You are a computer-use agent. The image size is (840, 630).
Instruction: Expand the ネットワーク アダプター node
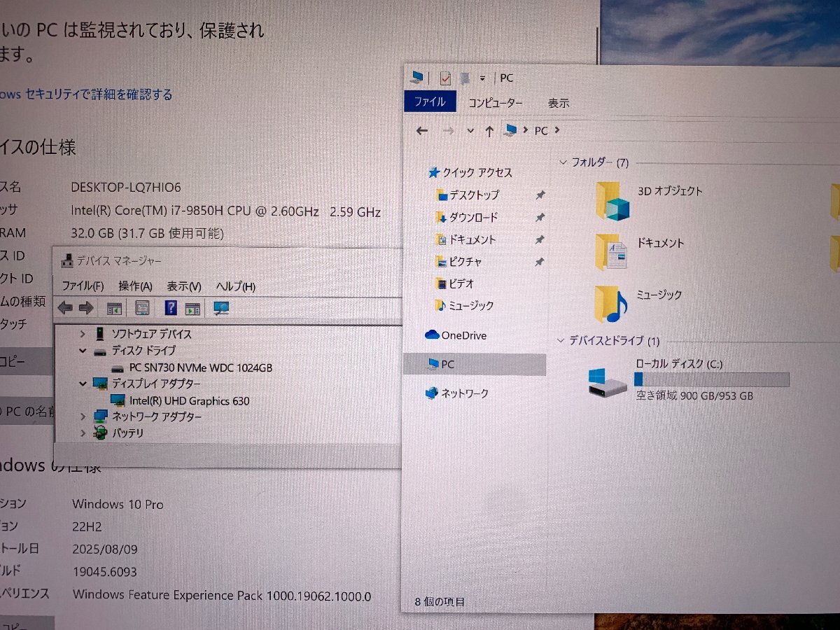(x=83, y=416)
